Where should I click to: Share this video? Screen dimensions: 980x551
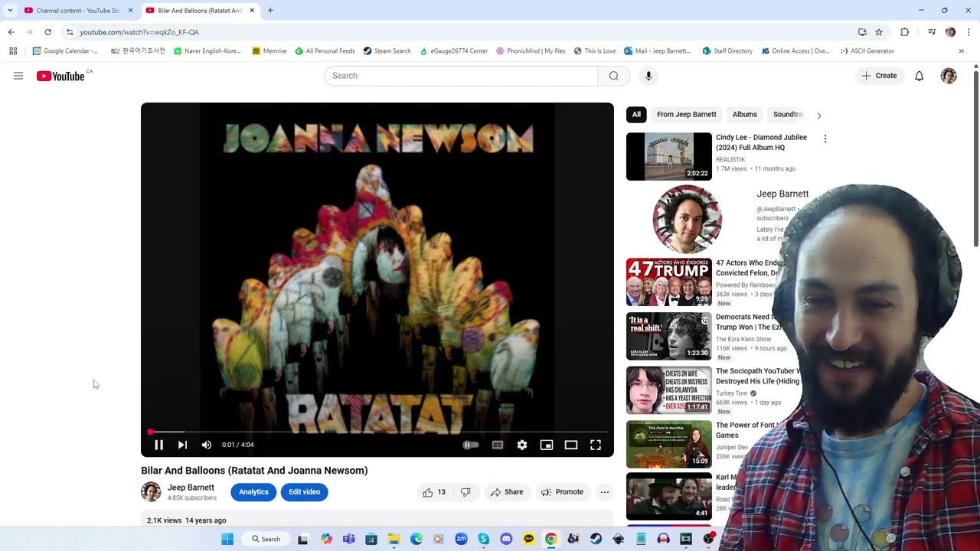click(x=507, y=492)
